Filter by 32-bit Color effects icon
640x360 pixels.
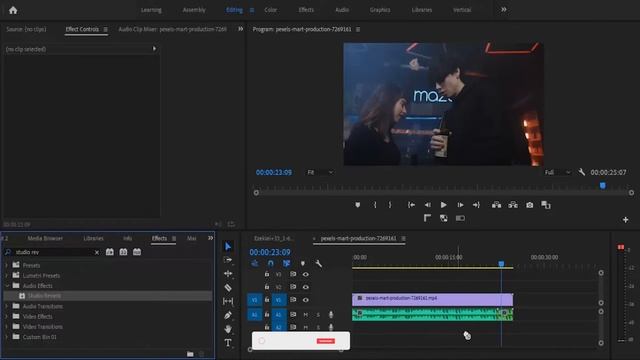pyautogui.click(x=123, y=252)
